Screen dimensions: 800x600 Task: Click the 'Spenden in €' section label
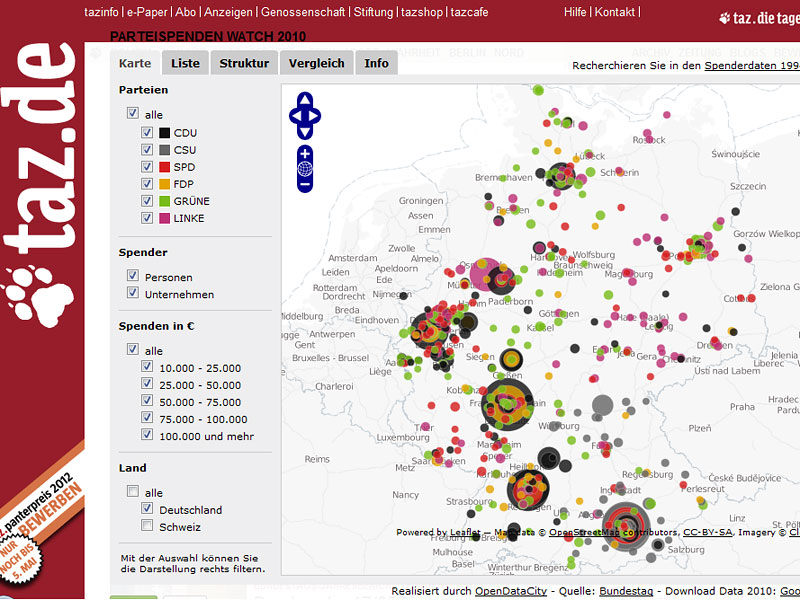(x=156, y=326)
